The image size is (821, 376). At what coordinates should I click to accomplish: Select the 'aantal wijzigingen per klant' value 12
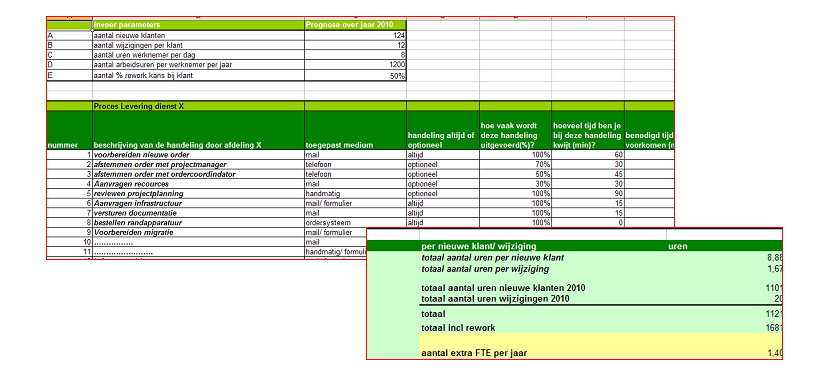coord(354,45)
